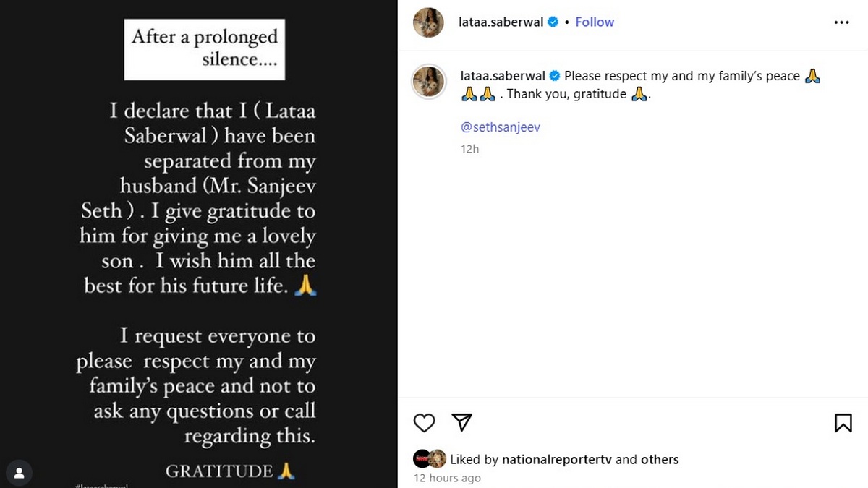This screenshot has width=868, height=488.
Task: Open the profile avatar next to the caption
Action: (x=428, y=81)
